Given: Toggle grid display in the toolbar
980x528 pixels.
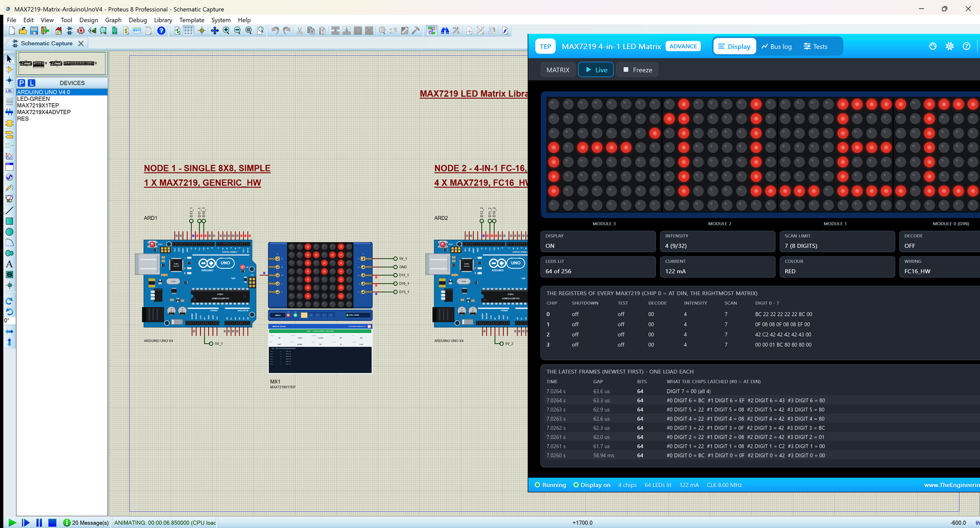Looking at the screenshot, I should pos(188,31).
